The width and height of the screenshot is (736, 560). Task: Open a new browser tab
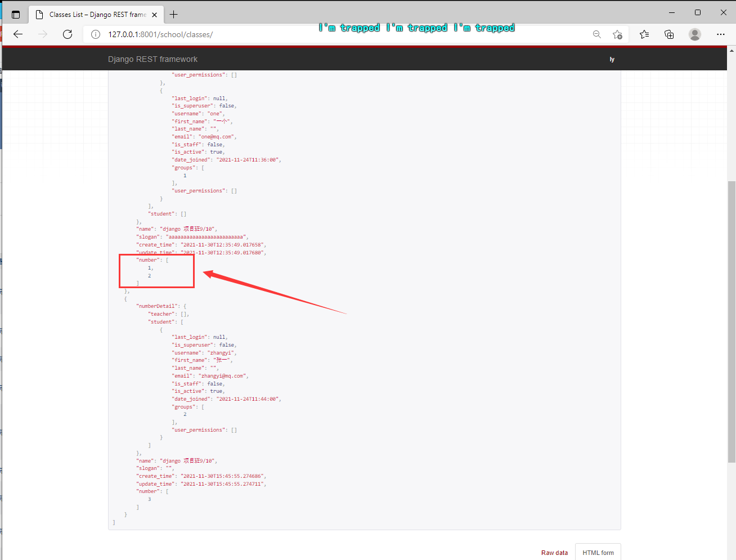tap(174, 15)
